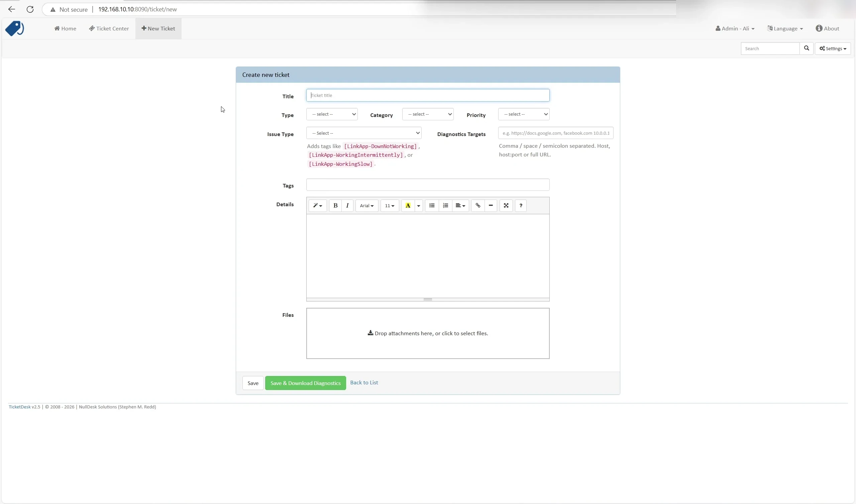
Task: Click the file attachments drop zone
Action: tap(428, 334)
